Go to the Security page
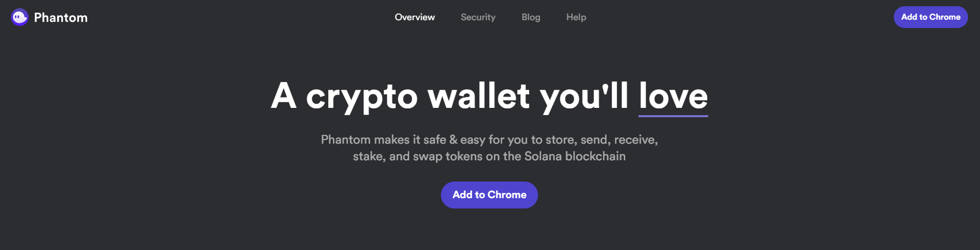Screen dimensions: 980x250 point(478,17)
